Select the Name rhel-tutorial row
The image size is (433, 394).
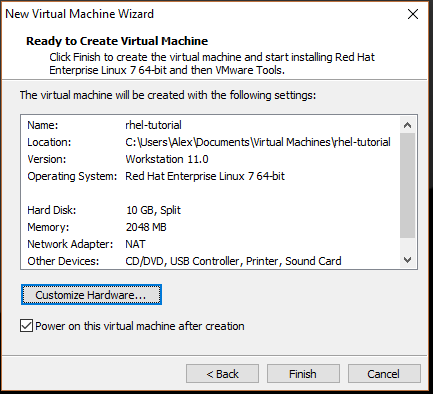(210, 125)
